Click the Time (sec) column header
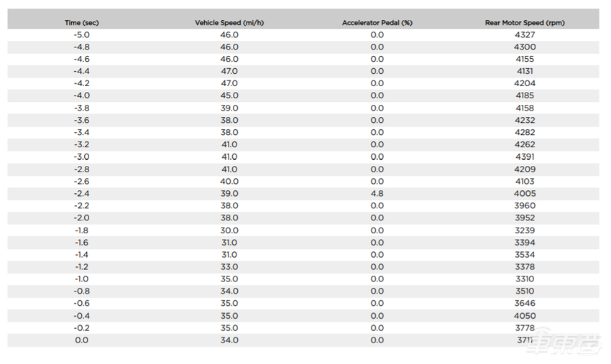 point(81,23)
